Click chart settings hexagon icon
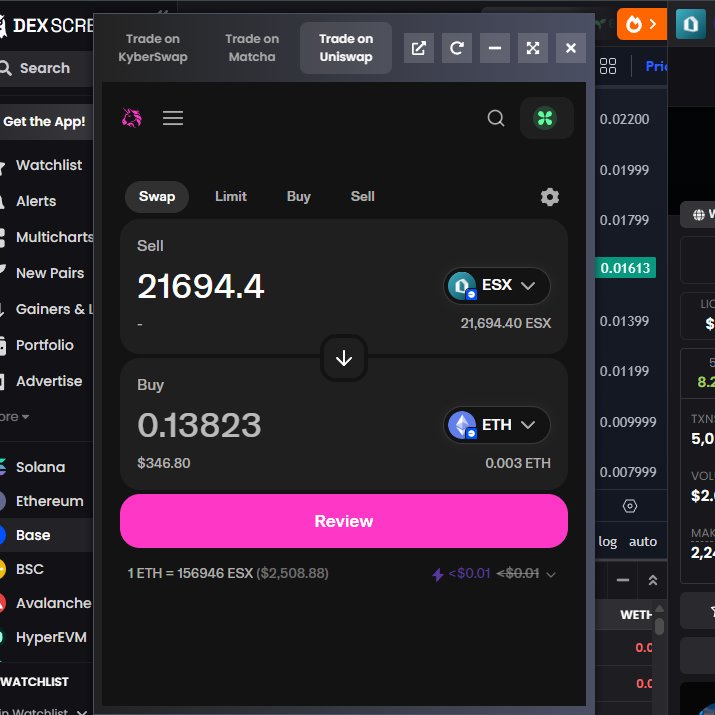 tap(630, 506)
